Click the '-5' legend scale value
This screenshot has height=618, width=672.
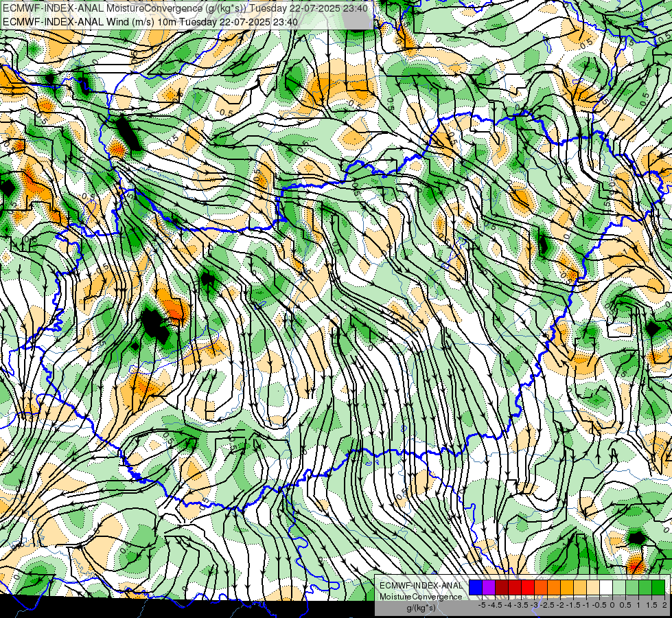point(482,605)
